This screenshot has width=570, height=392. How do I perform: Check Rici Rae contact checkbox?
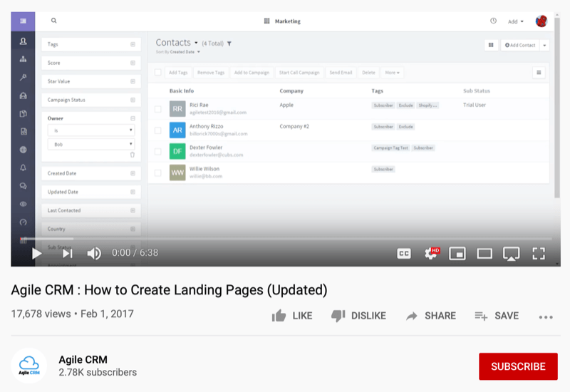(157, 109)
